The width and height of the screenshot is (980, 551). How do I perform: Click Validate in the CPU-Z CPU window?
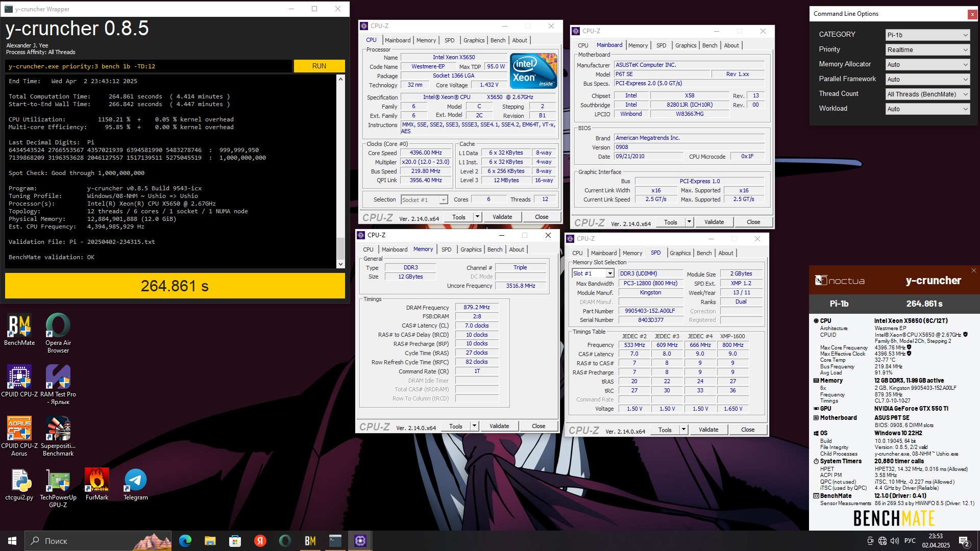tap(502, 217)
